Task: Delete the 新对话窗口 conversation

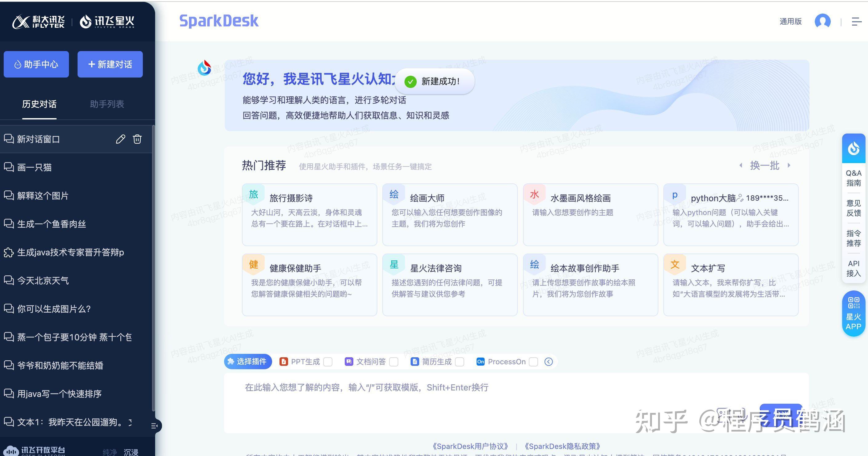Action: (137, 139)
